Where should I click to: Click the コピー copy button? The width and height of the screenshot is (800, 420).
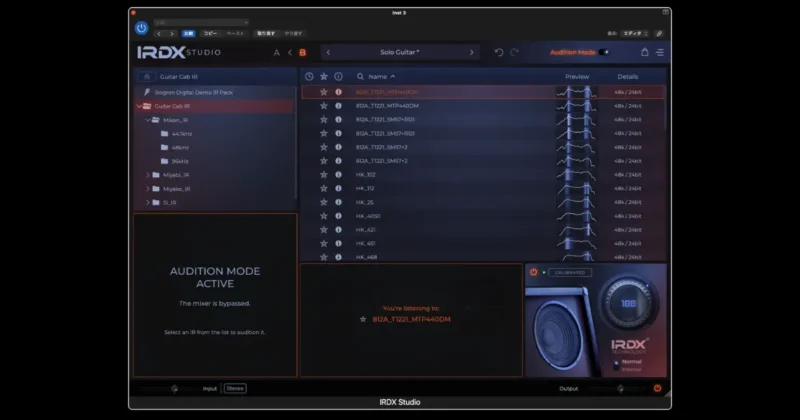210,34
